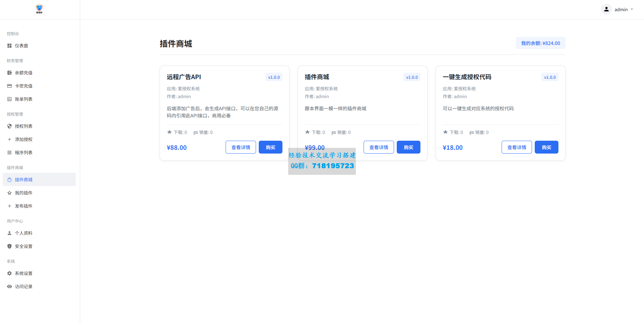
Task: Select 发布插件 in the sidebar
Action: point(24,206)
